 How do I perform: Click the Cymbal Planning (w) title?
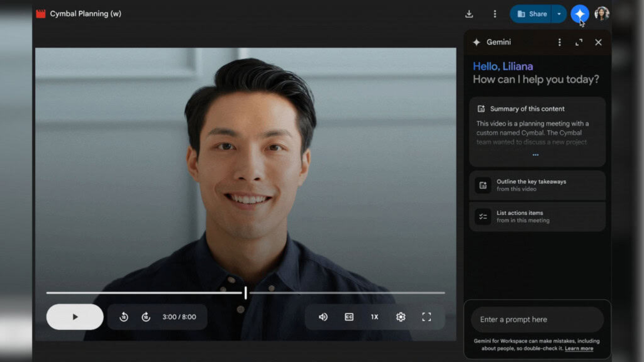(86, 14)
